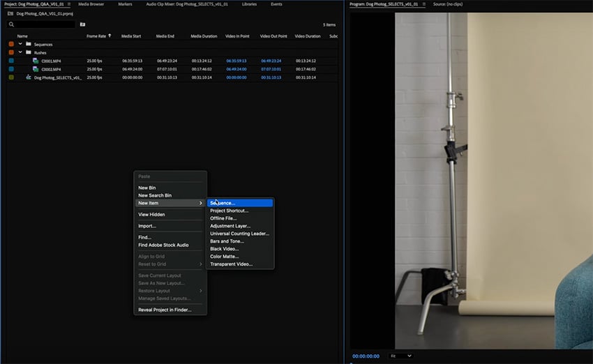Select Program: Dog Photog_SELECTS_v01_01 tab

tap(384, 4)
